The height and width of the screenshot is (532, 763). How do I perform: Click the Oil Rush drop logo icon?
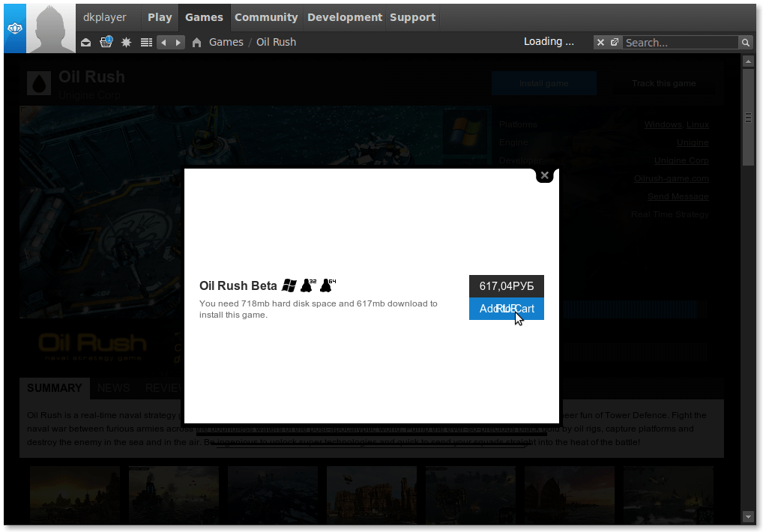pyautogui.click(x=39, y=83)
